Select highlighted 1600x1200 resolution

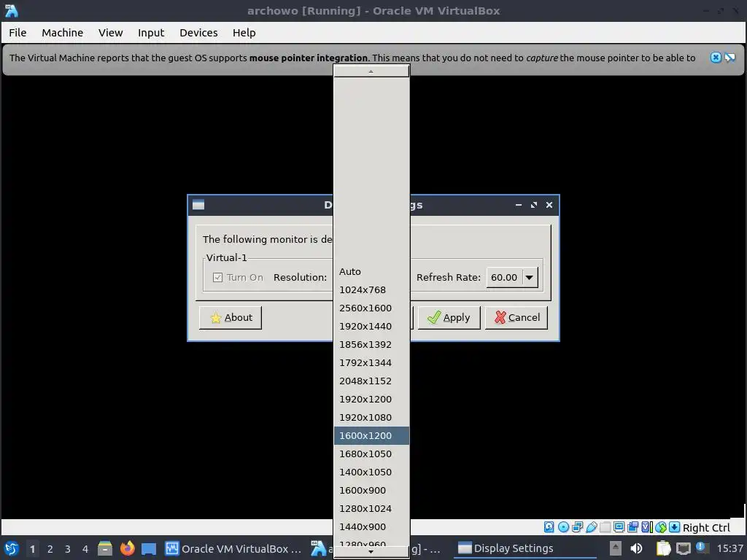371,436
